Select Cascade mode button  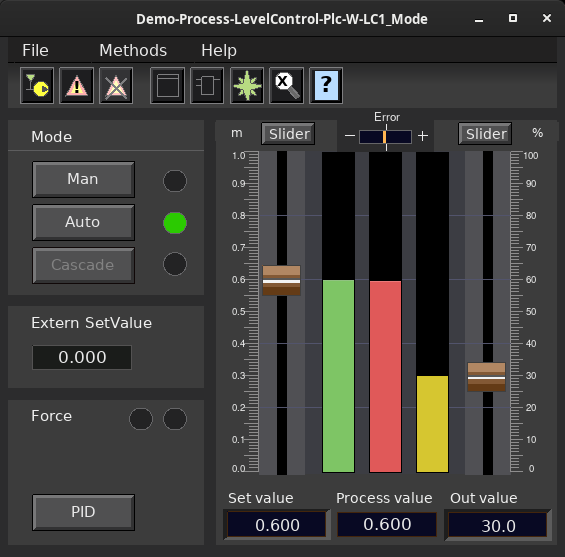coord(84,265)
